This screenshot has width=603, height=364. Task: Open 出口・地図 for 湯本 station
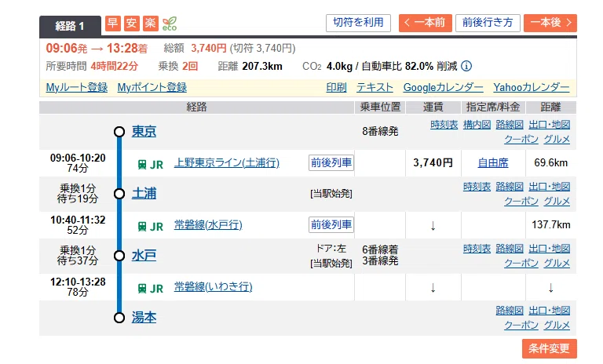(x=549, y=310)
